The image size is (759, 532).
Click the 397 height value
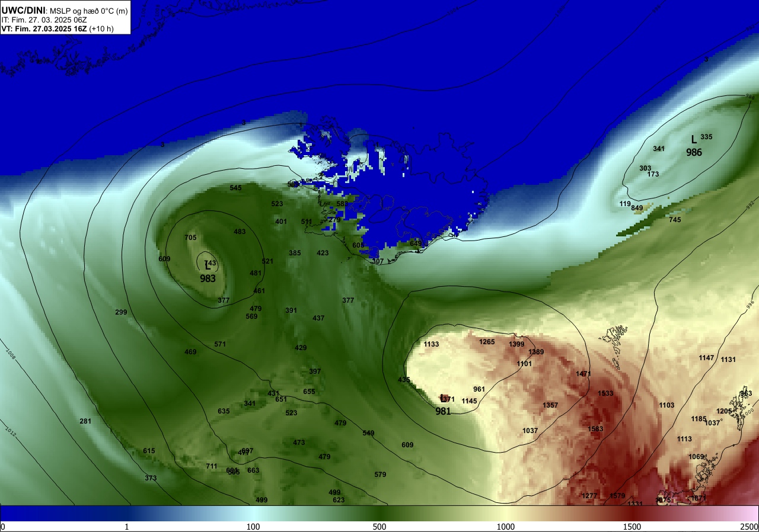click(x=315, y=371)
